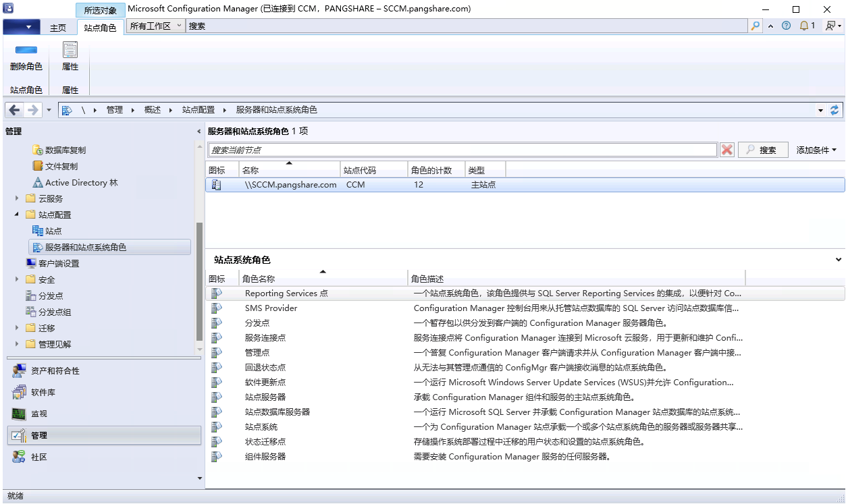Clear search with the red X icon

(727, 150)
